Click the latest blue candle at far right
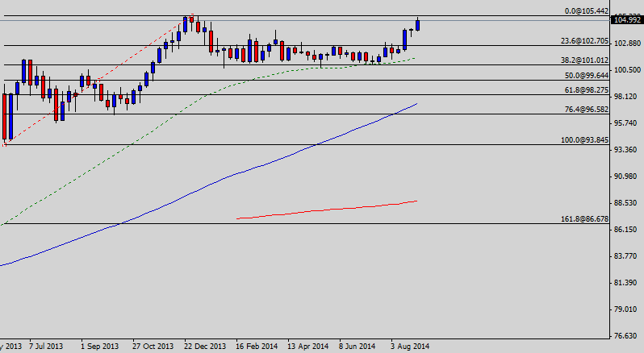Image resolution: width=644 pixels, height=353 pixels. pyautogui.click(x=417, y=25)
